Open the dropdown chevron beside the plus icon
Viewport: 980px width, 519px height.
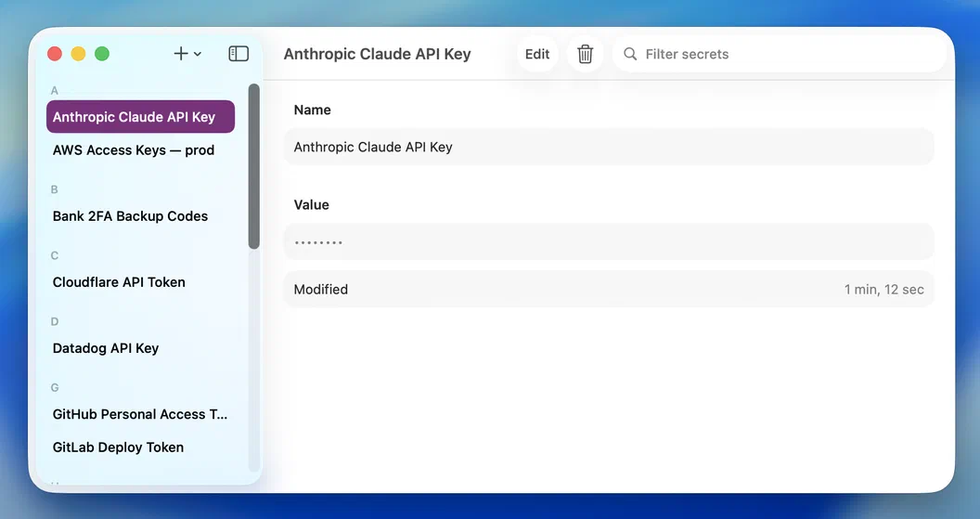click(198, 55)
